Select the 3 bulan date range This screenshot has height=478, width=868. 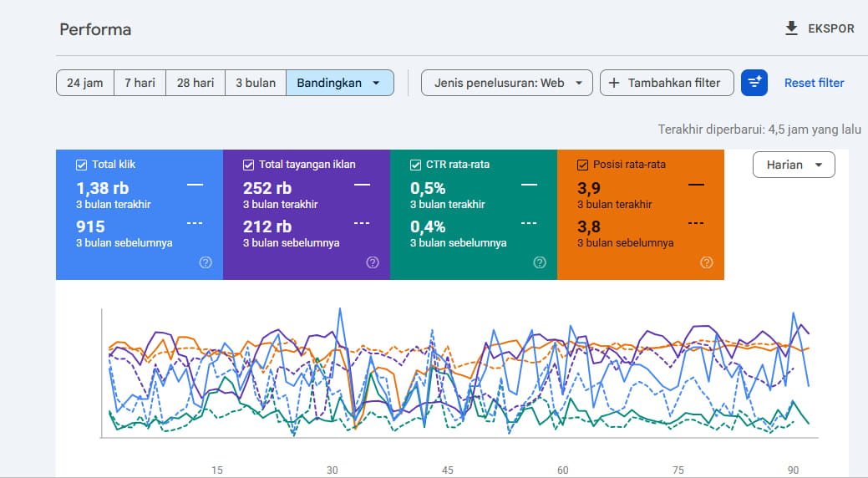(255, 83)
